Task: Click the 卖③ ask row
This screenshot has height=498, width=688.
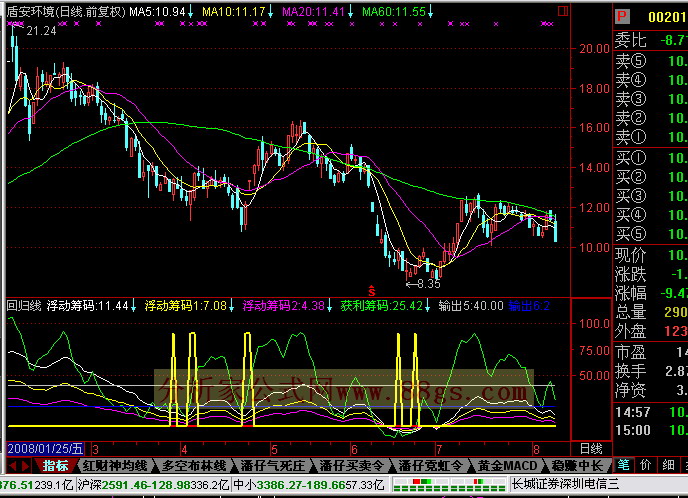Action: click(x=651, y=99)
